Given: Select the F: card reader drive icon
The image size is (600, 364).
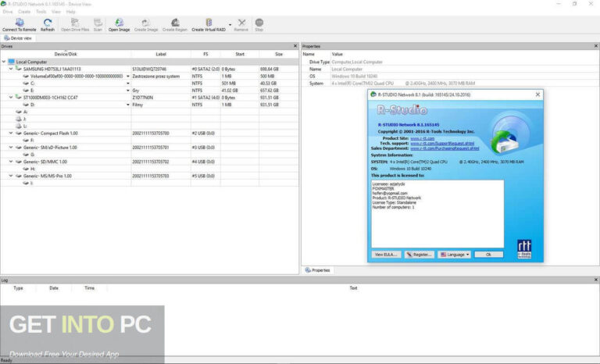Looking at the screenshot, I should coord(26,140).
